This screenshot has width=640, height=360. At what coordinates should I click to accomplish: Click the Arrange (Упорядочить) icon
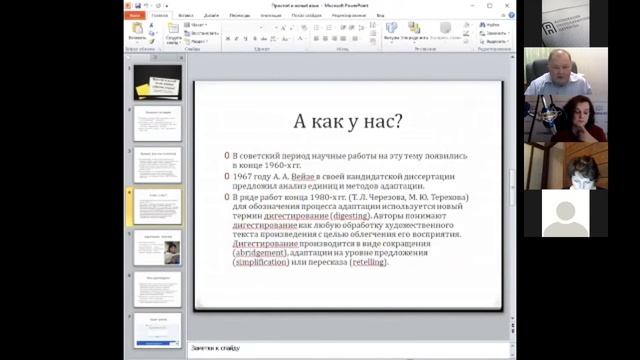(x=414, y=27)
